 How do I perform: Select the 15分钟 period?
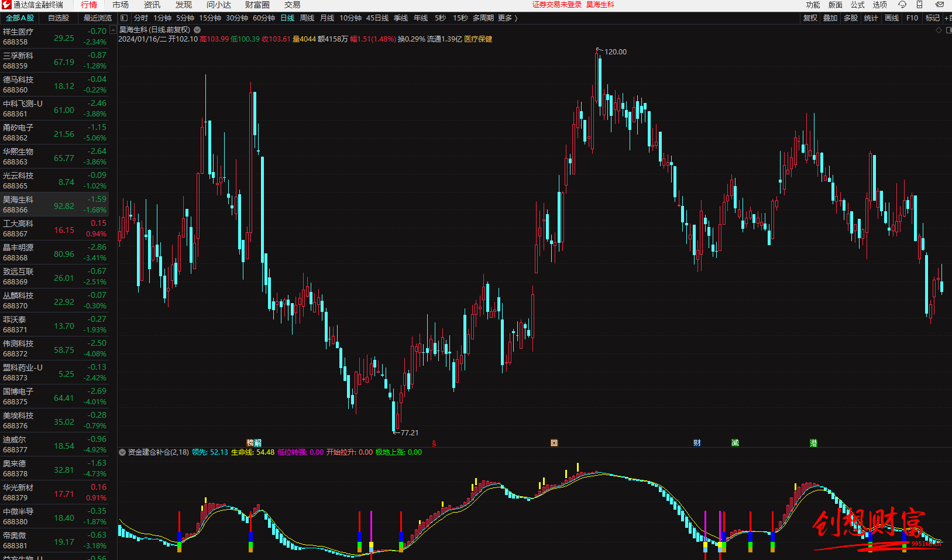point(210,18)
